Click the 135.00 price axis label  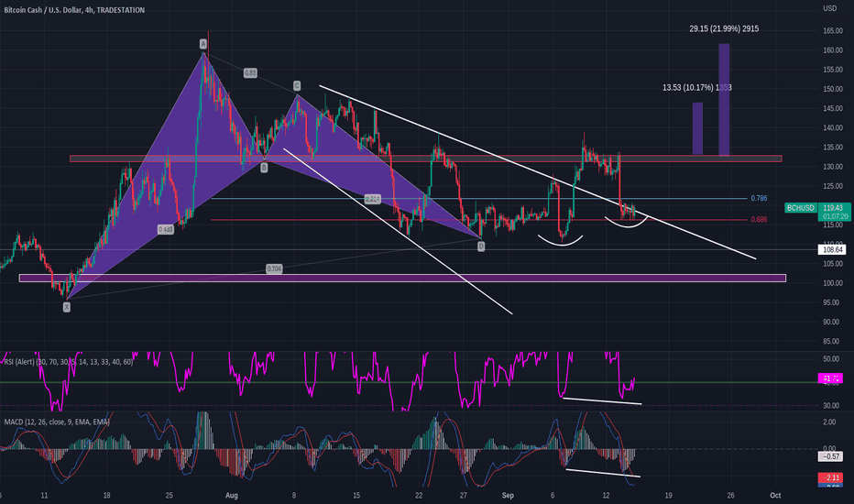coord(832,148)
